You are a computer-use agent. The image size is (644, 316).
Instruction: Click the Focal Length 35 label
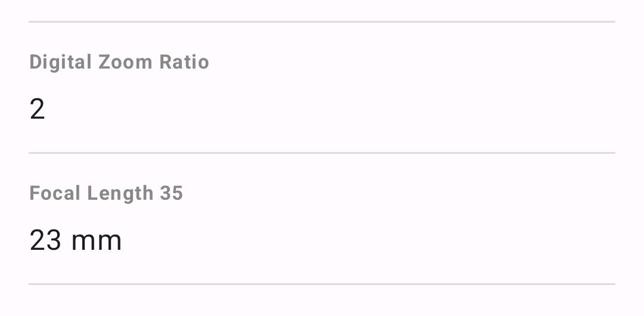(x=106, y=193)
